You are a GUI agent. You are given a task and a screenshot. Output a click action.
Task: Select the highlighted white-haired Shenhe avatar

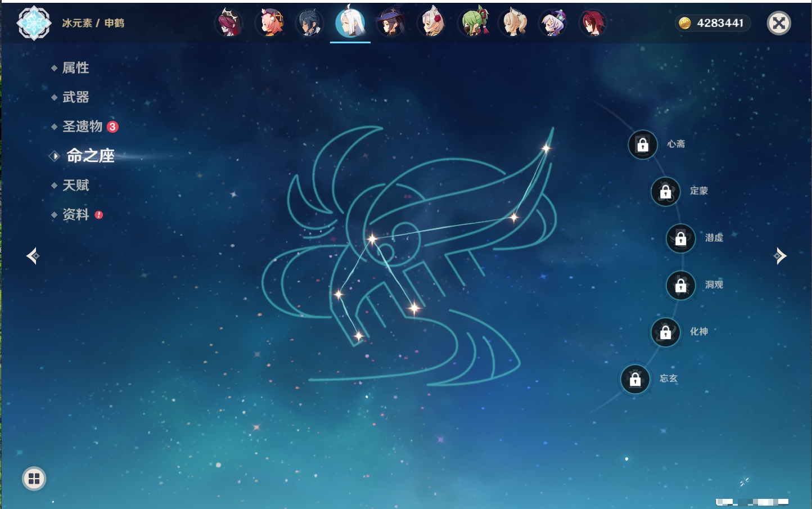click(x=350, y=23)
